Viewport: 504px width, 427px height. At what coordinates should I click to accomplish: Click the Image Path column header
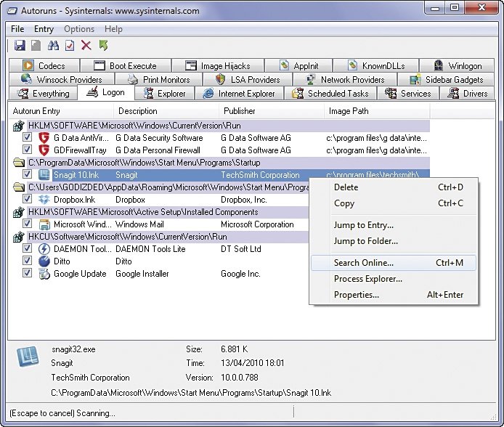click(x=377, y=111)
